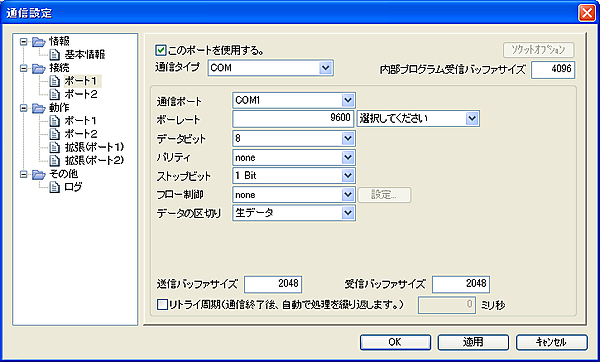Screen dimensions: 600x362
Task: Enable the リトライ周期 checkbox
Action: (162, 305)
